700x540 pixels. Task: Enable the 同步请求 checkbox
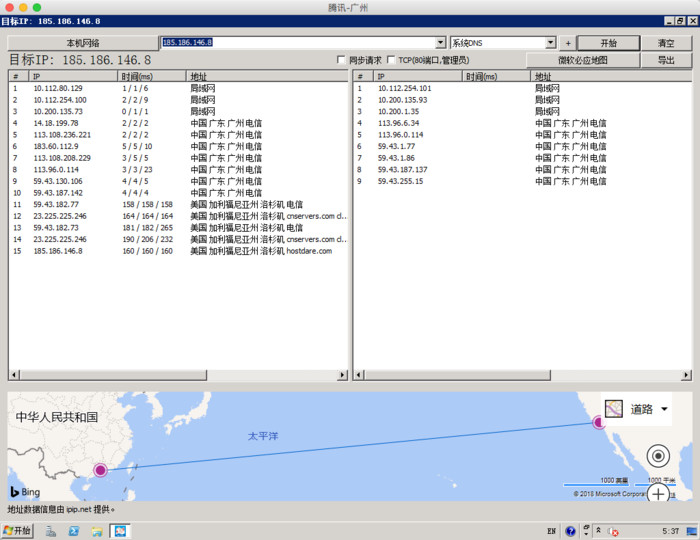[341, 60]
